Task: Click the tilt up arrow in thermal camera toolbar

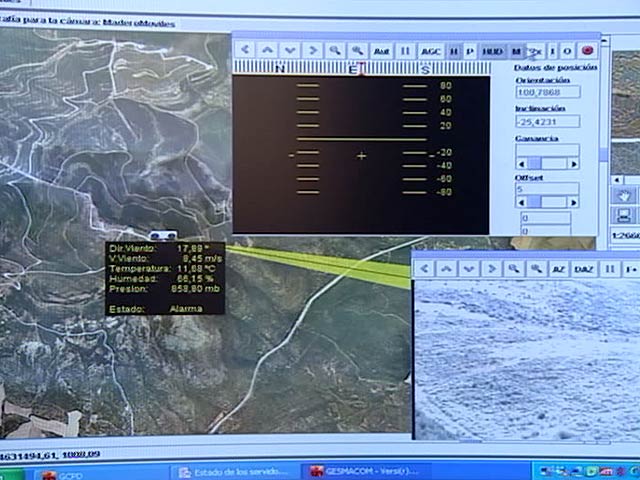Action: click(x=268, y=50)
